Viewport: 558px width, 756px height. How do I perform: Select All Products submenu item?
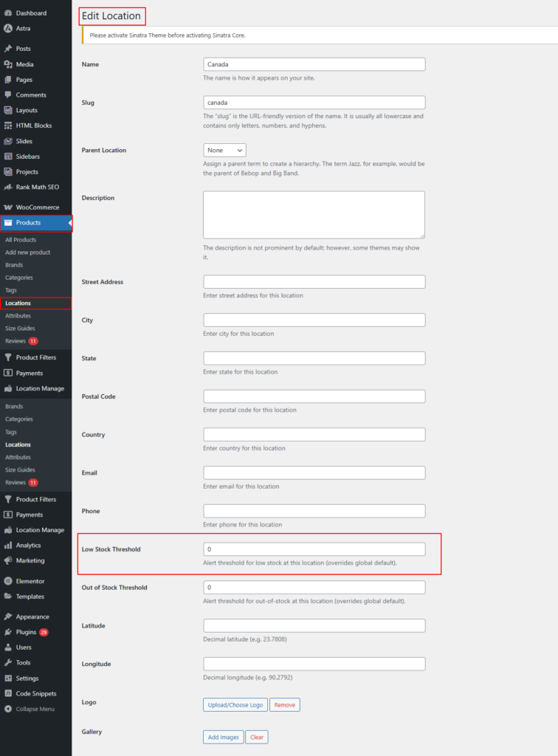21,240
